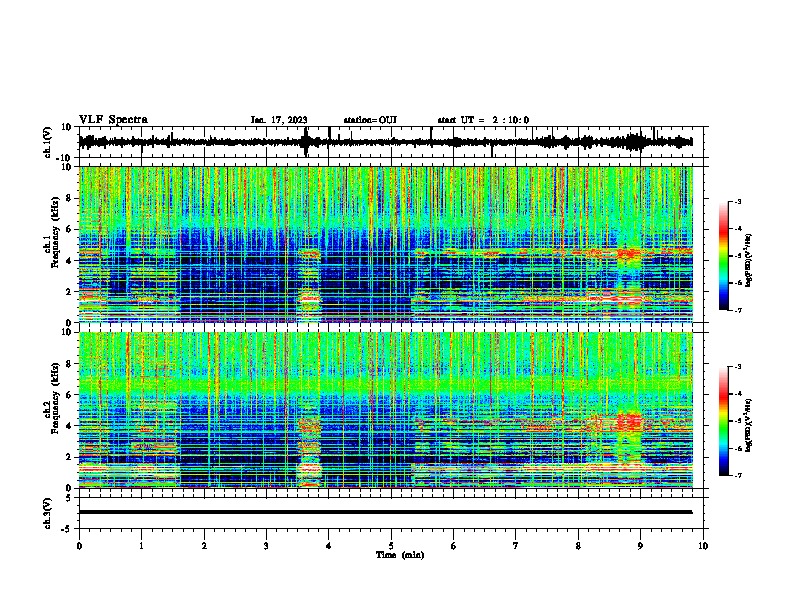Click the "-7" label on ch.1 color bar
792x612 pixels.
[x=737, y=310]
